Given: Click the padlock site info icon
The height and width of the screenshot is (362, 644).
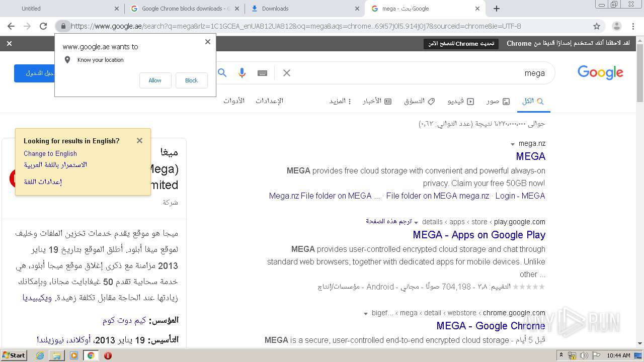Looking at the screenshot, I should coord(63,26).
